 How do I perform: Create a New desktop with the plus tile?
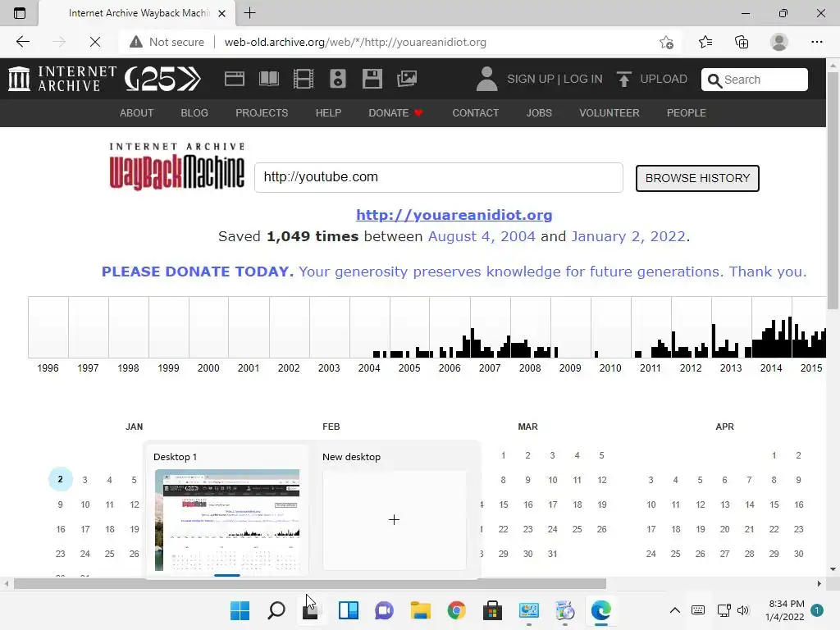pyautogui.click(x=395, y=519)
